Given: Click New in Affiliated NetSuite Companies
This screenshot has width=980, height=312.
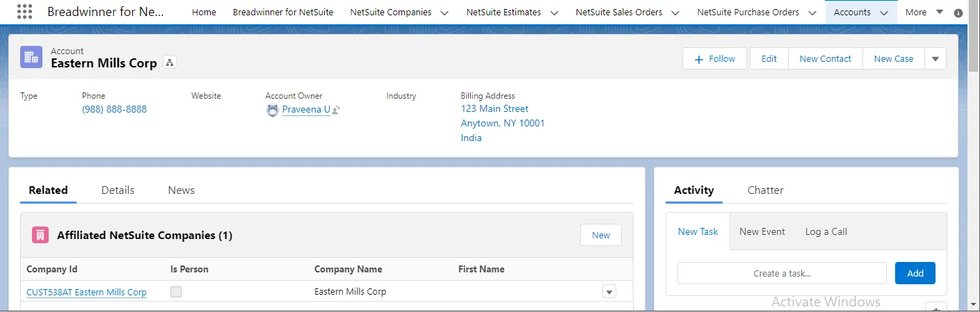Looking at the screenshot, I should click(601, 235).
